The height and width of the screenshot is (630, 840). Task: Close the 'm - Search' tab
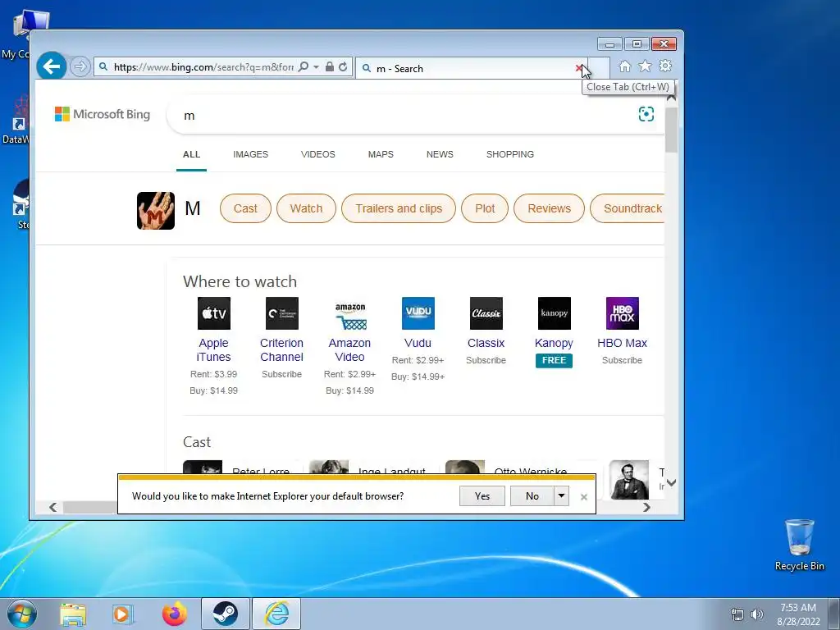[x=578, y=68]
